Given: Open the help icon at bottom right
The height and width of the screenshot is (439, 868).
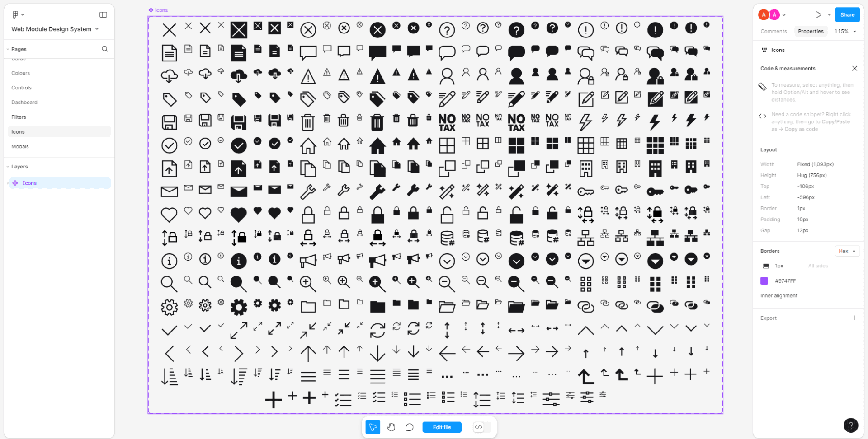Looking at the screenshot, I should (x=851, y=425).
